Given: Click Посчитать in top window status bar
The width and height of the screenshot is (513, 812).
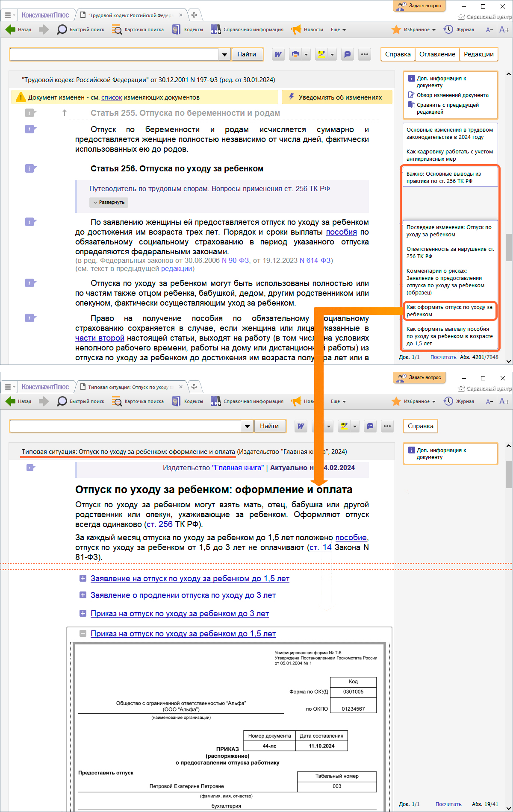Looking at the screenshot, I should [443, 357].
